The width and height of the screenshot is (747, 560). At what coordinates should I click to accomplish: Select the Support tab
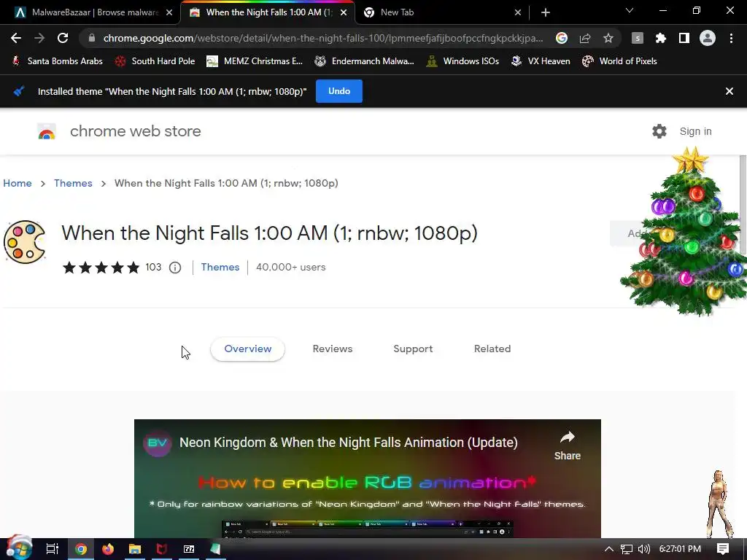[x=413, y=349]
